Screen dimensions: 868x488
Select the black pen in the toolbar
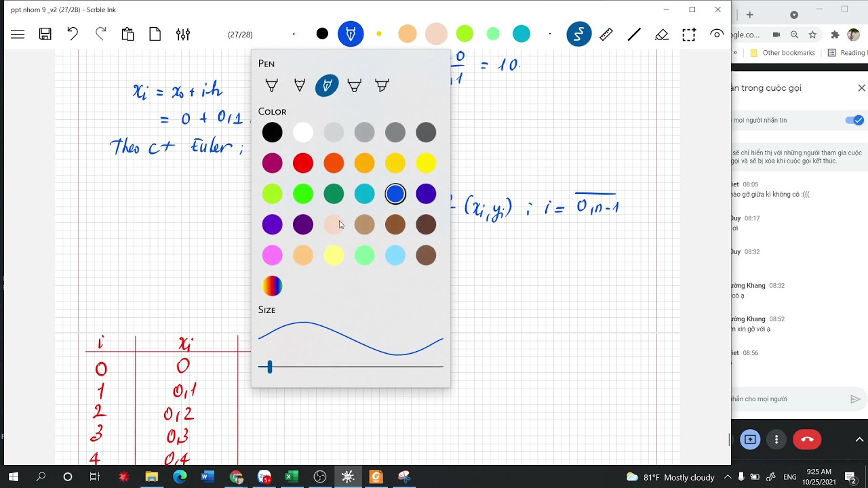(x=322, y=34)
